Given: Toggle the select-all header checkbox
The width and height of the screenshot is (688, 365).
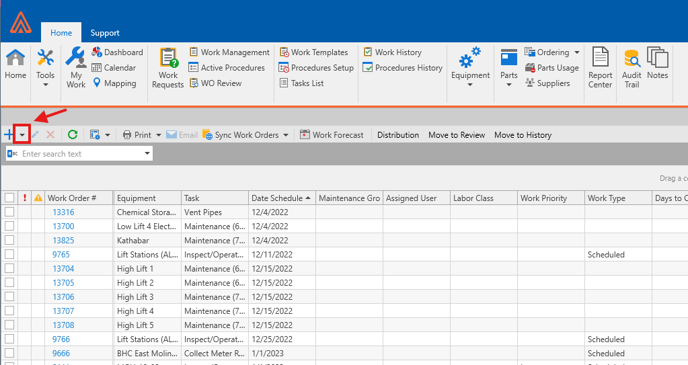Looking at the screenshot, I should (x=9, y=198).
